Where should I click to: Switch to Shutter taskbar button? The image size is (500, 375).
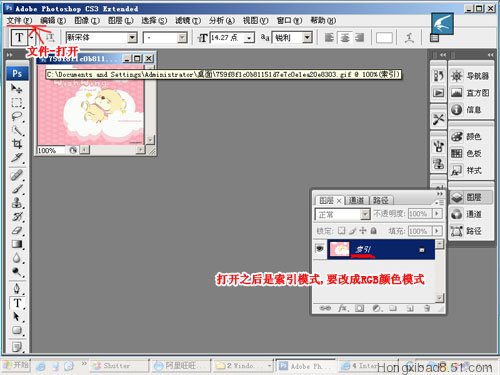pyautogui.click(x=119, y=366)
